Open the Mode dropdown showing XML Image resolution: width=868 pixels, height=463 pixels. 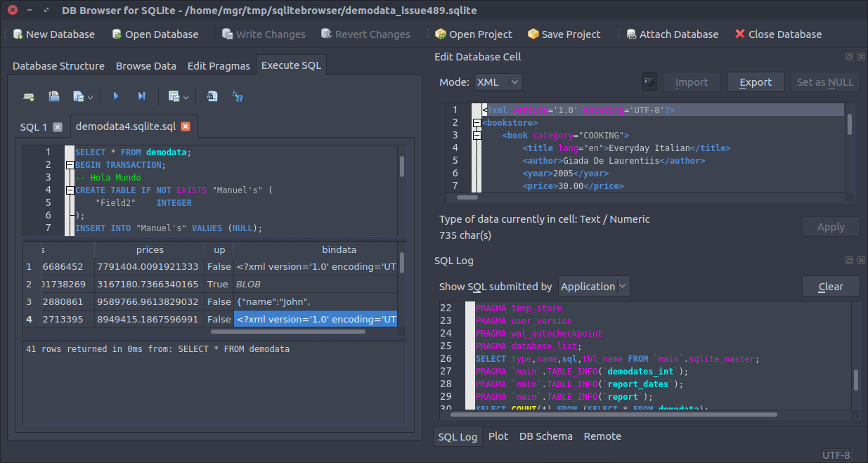tap(498, 81)
